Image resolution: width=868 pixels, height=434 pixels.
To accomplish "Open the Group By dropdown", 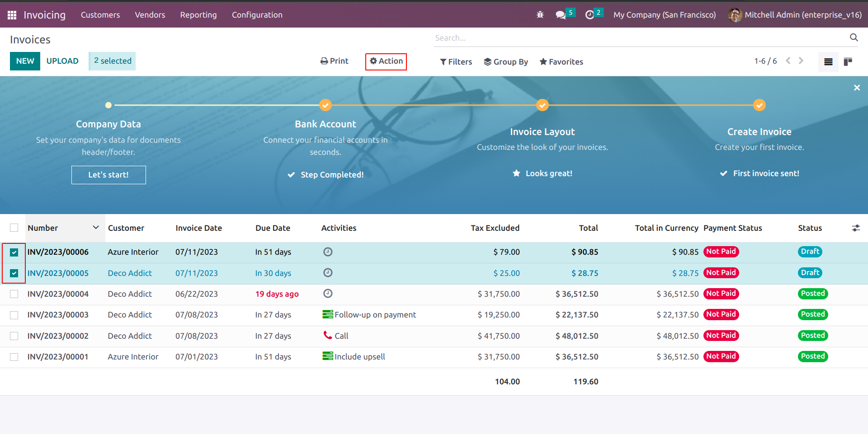I will [506, 62].
